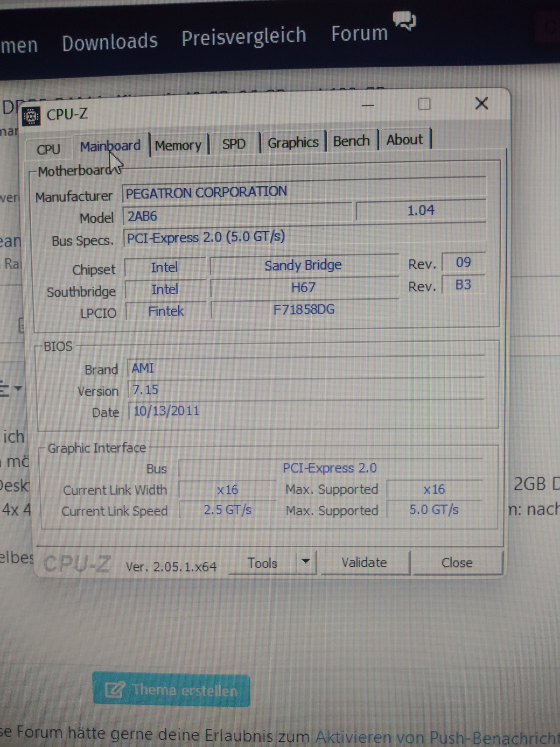Click the Southbridge vendor Intel field

pyautogui.click(x=165, y=289)
